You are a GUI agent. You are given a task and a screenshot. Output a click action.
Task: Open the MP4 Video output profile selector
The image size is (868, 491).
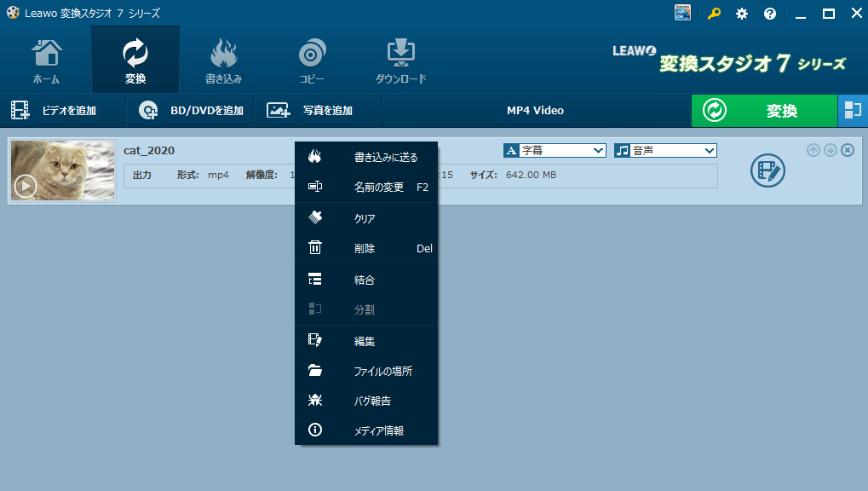point(535,111)
